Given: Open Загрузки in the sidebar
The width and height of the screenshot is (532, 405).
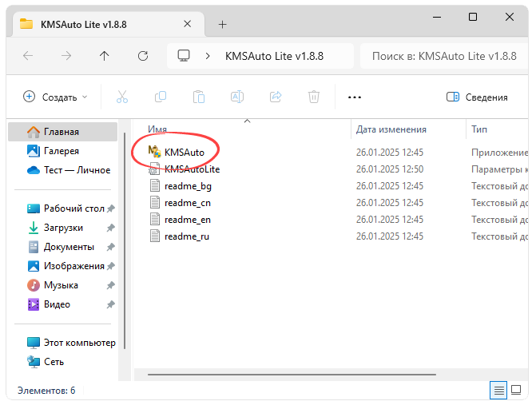Looking at the screenshot, I should 63,228.
